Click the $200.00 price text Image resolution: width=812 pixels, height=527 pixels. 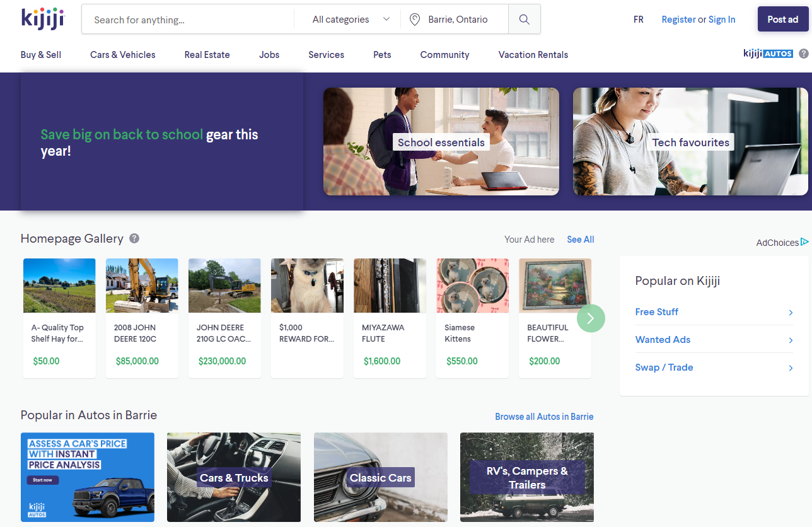[545, 361]
